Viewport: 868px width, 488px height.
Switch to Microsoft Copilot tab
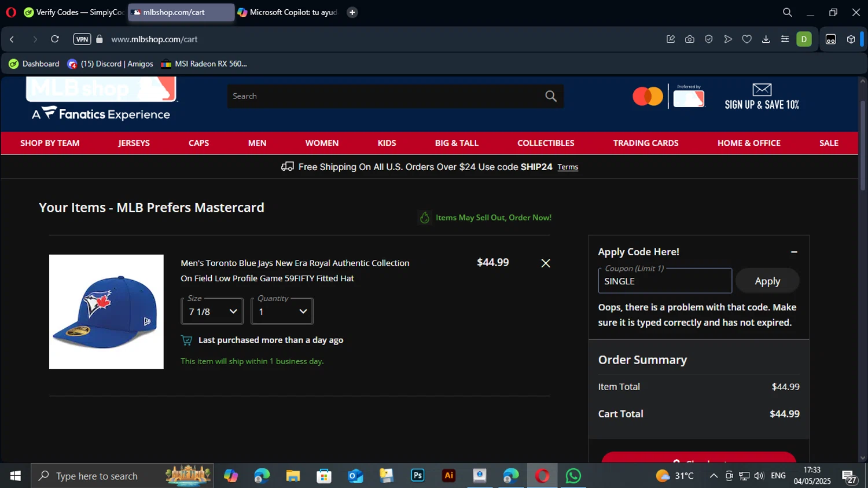288,12
